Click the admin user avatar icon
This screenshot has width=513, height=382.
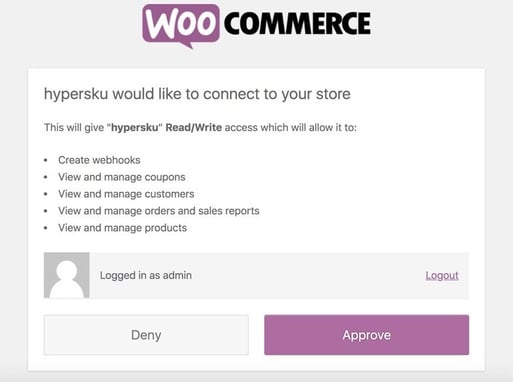[x=67, y=275]
